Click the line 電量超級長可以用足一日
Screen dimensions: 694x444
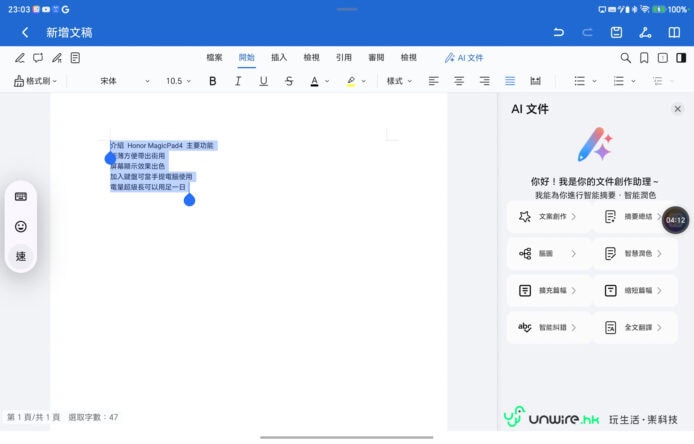pos(148,187)
